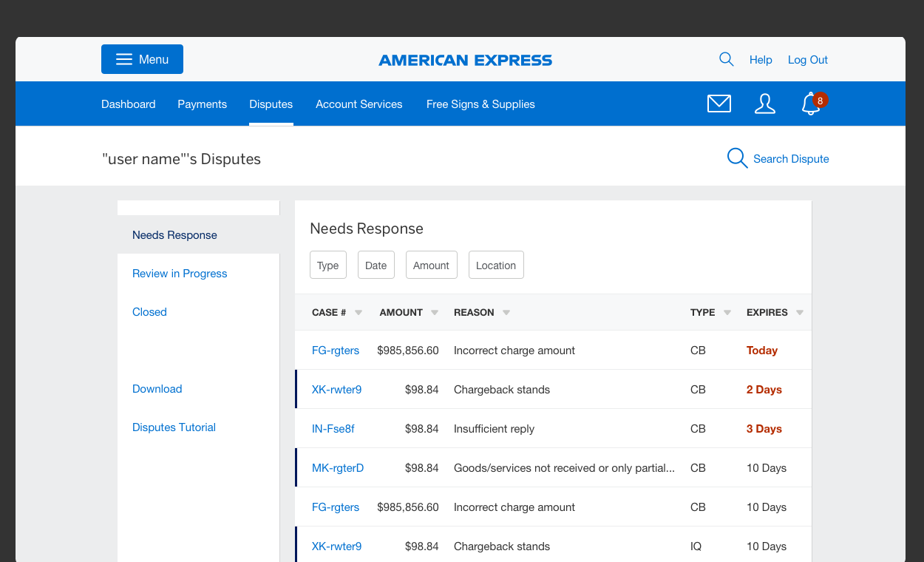Select the Free Signs & Supplies tab

(480, 104)
